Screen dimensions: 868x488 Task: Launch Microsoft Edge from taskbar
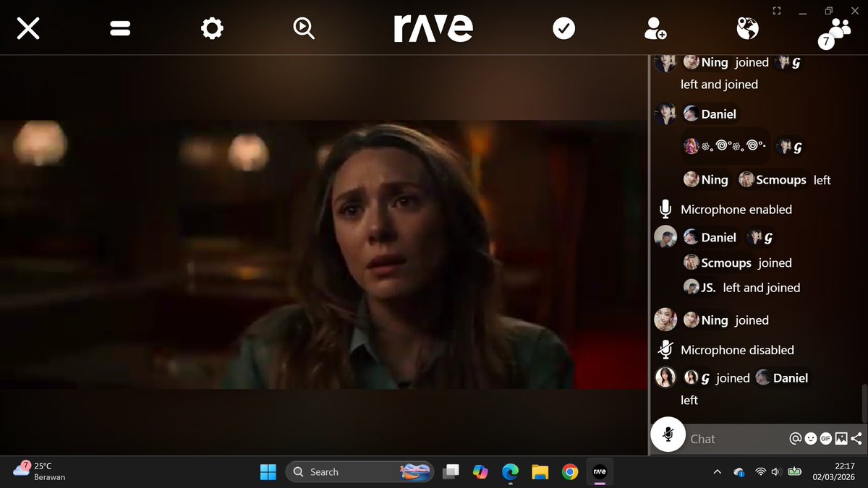(510, 472)
